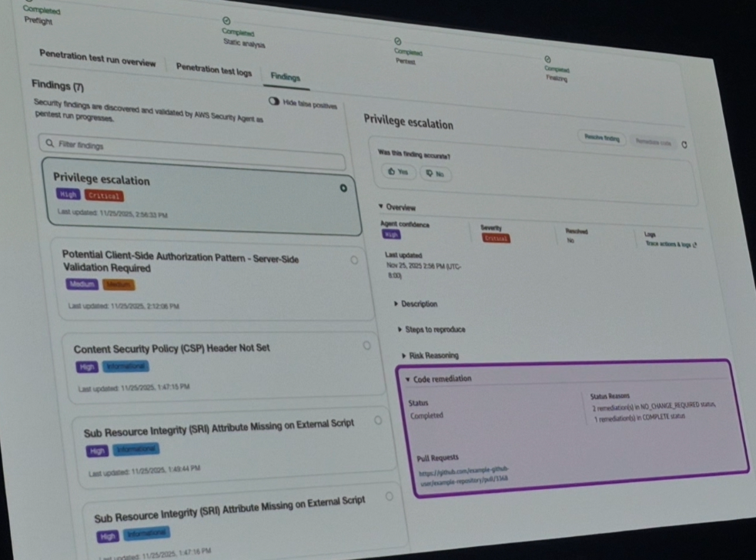Select Potential Client-Side Authorization Pattern radio button
756x560 pixels.
[354, 260]
